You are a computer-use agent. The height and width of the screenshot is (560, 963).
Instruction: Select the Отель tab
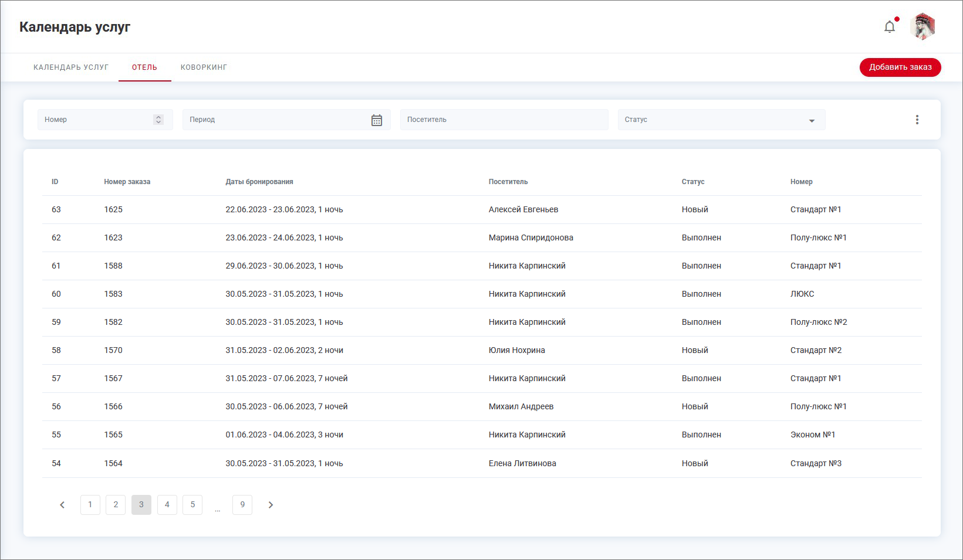pos(144,67)
